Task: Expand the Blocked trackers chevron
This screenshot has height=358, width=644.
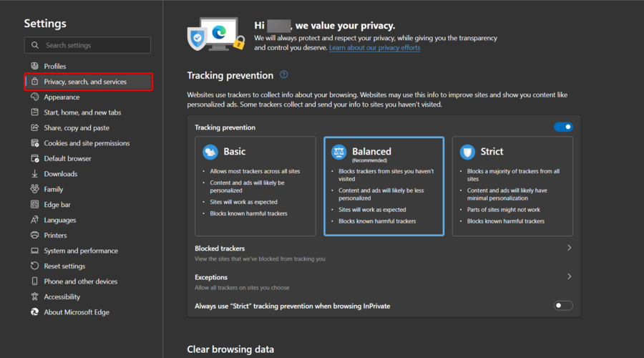Action: tap(569, 248)
